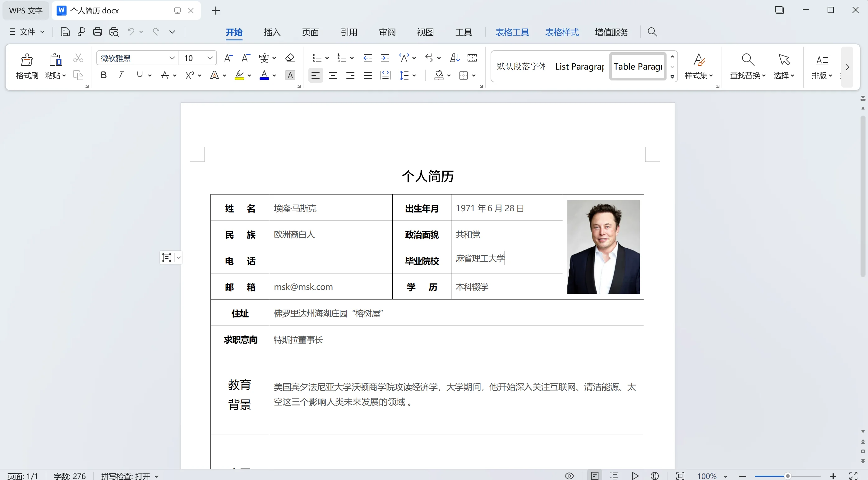Click the ribbon search magnifier icon

[x=652, y=32]
